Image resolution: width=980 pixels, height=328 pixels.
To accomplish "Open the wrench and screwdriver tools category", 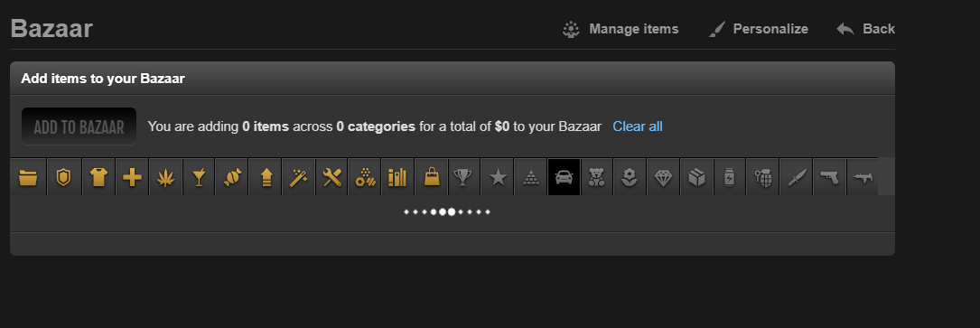I will pyautogui.click(x=331, y=177).
